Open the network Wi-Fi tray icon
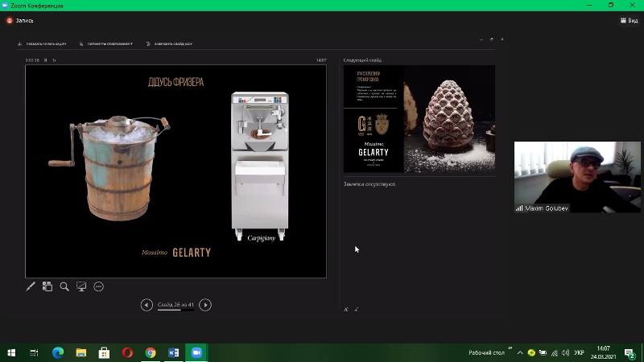Viewport: 644px width, 362px height. click(555, 352)
